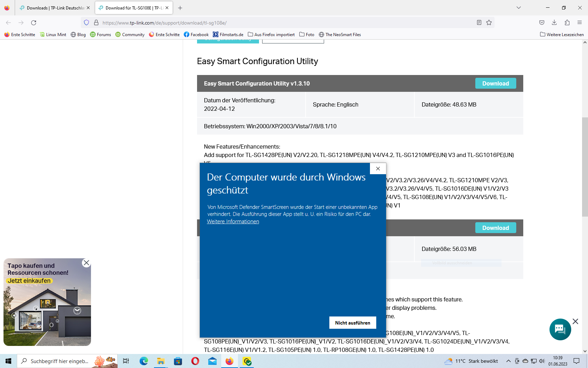Open Forums bookmark
This screenshot has height=368, width=588.
[x=100, y=35]
